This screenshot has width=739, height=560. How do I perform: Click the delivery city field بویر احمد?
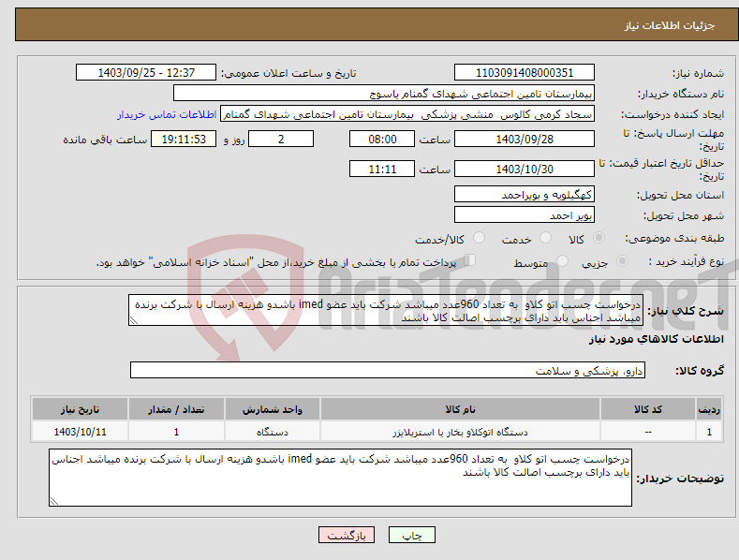[x=525, y=215]
